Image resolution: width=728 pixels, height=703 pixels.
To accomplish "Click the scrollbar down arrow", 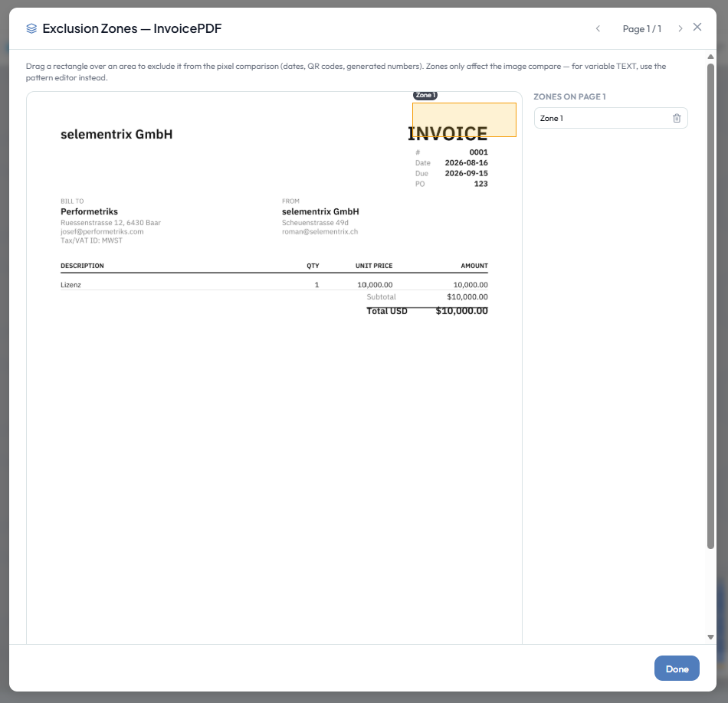I will (710, 637).
